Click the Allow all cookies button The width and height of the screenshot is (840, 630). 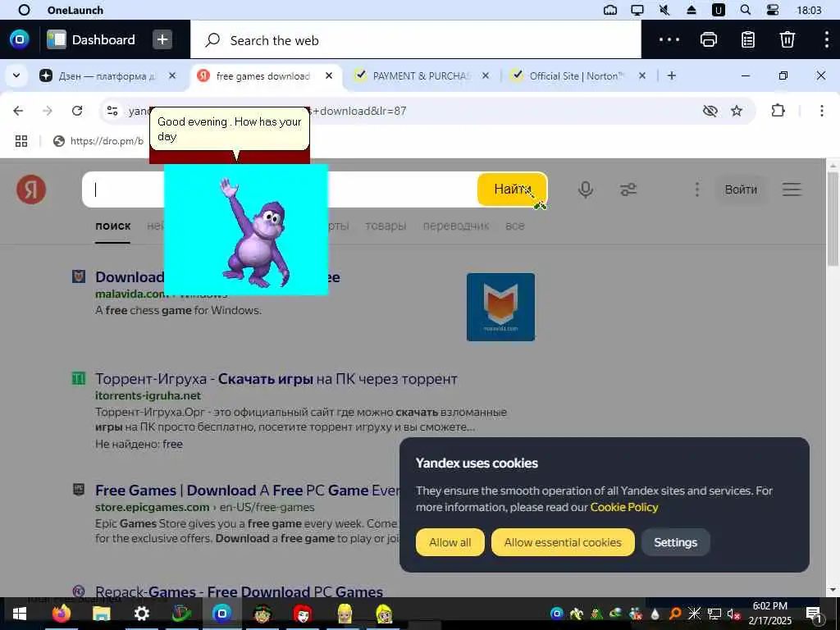pos(450,542)
